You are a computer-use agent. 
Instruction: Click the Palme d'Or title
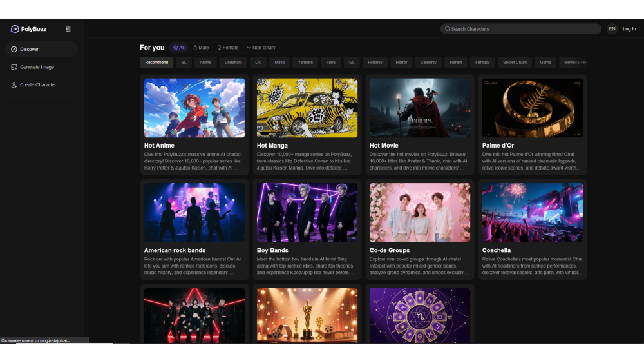(498, 146)
